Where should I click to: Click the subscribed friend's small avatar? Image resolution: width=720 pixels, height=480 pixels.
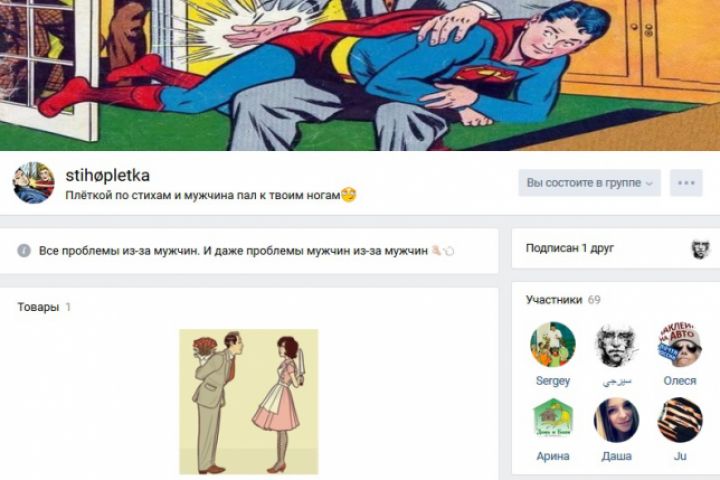coord(700,249)
